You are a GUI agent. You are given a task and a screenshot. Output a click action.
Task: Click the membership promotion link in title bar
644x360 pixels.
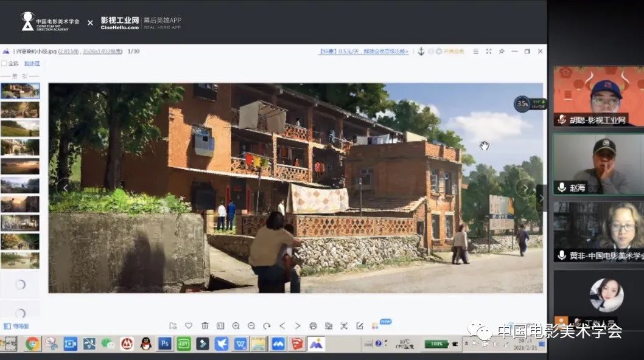[x=363, y=52]
